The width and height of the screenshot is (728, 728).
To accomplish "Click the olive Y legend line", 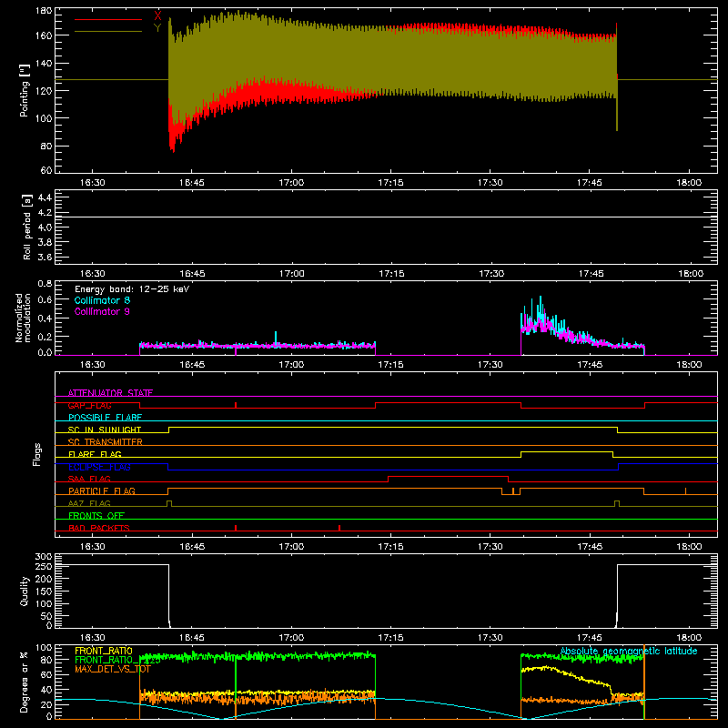I will tap(108, 31).
